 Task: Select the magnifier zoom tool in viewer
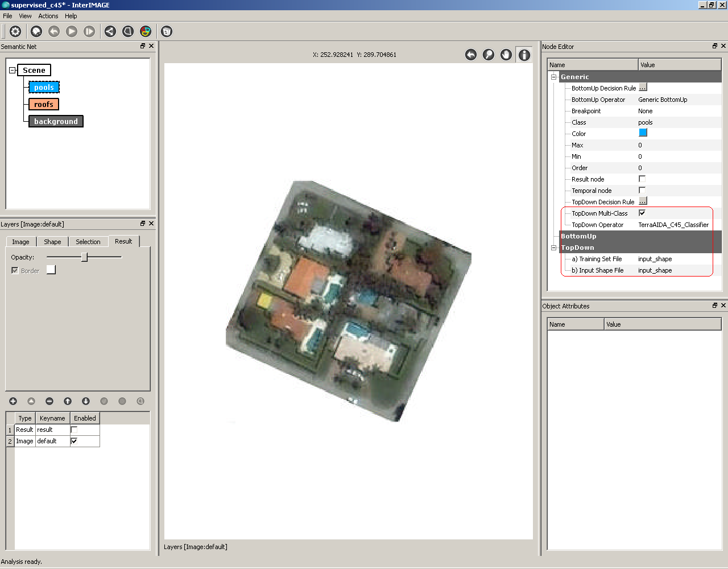point(488,55)
